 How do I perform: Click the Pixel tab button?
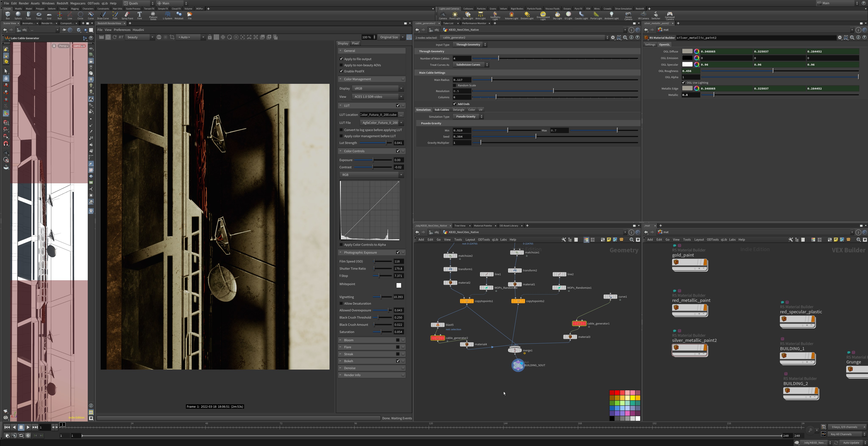point(355,43)
